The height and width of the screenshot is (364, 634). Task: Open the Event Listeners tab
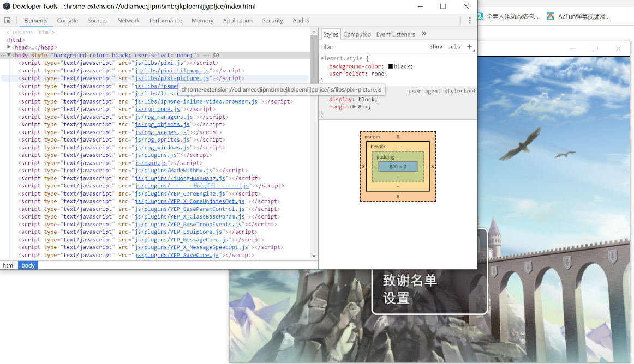pos(396,34)
